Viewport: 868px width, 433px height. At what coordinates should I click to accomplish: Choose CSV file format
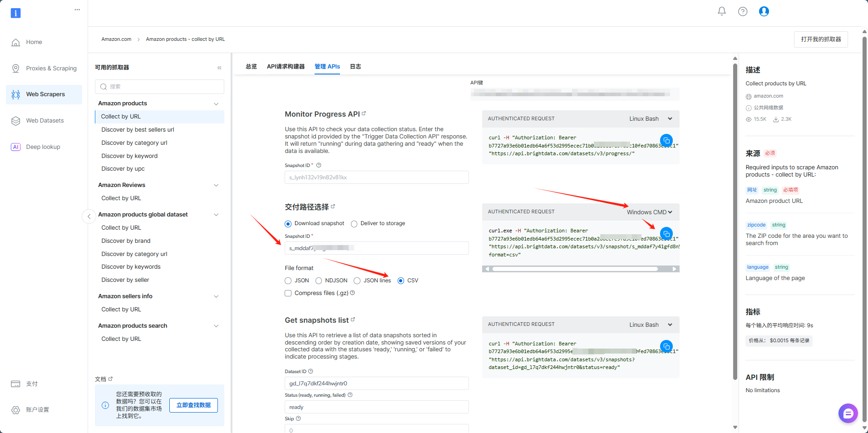(x=401, y=281)
